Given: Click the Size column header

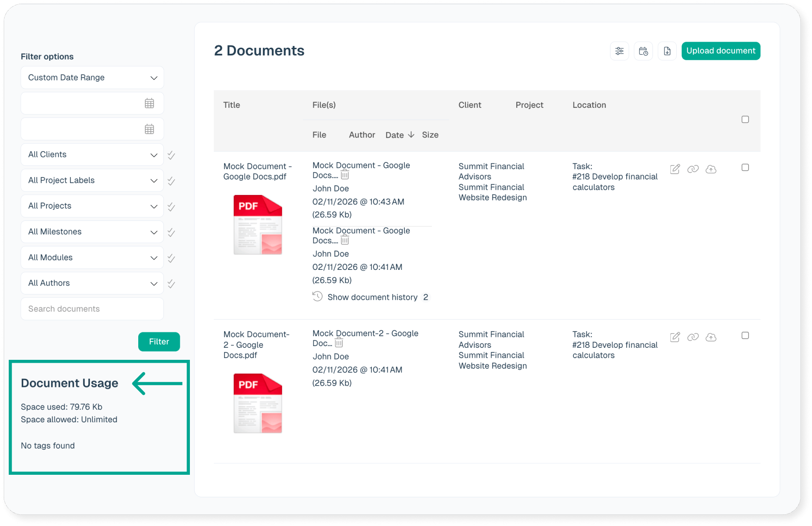Looking at the screenshot, I should pos(430,135).
